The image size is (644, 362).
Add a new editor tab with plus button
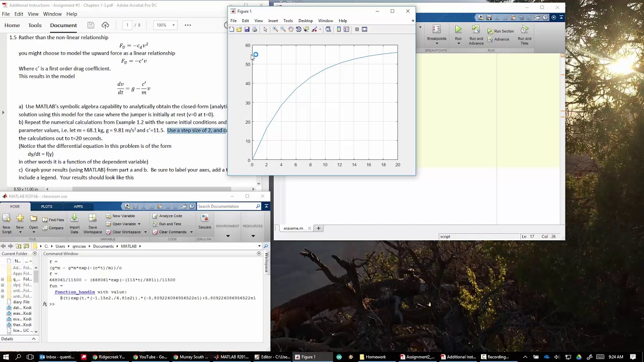click(x=318, y=228)
